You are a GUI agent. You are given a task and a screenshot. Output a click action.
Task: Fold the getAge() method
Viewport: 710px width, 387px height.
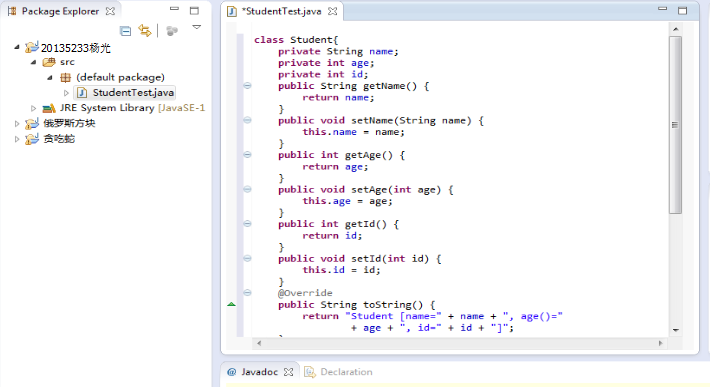point(247,154)
